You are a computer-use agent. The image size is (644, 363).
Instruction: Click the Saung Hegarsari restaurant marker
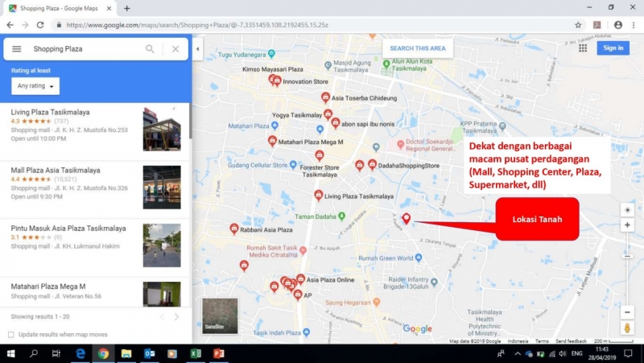click(x=377, y=302)
